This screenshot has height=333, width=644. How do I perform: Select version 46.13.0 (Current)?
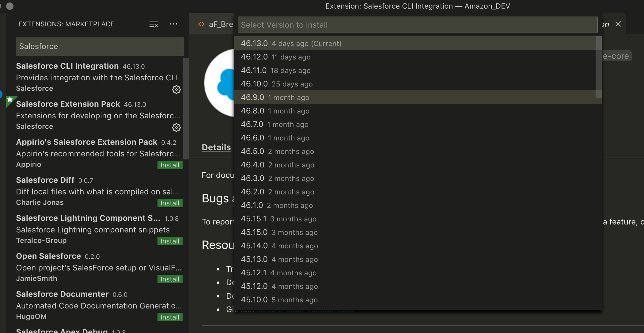click(415, 43)
